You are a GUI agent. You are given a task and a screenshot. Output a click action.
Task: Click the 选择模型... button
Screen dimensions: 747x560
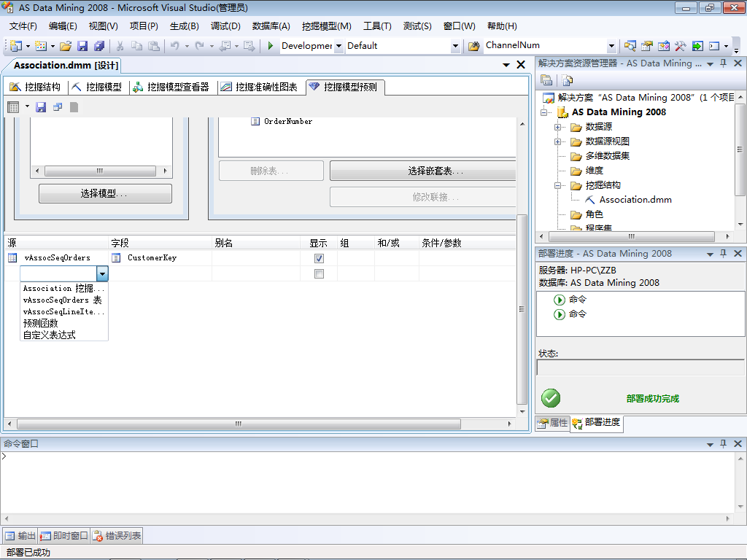pyautogui.click(x=105, y=193)
